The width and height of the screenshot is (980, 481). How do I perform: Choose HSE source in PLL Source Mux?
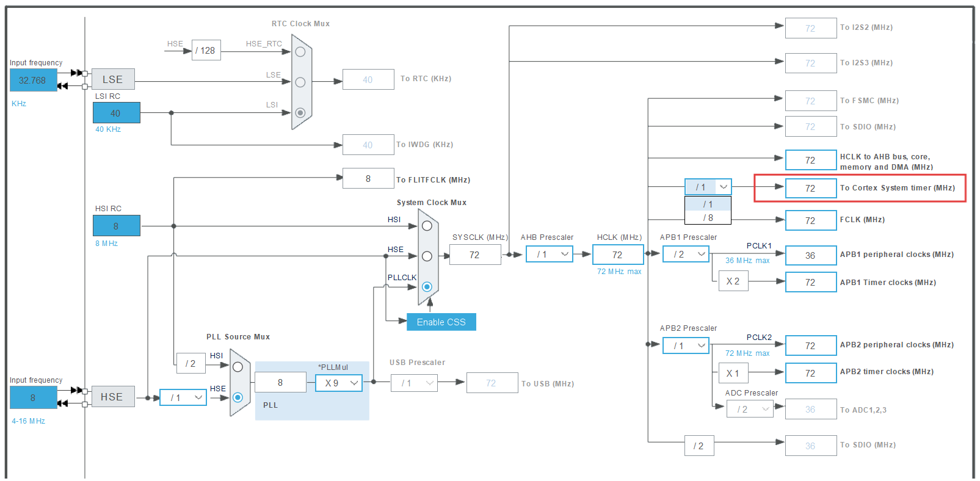coord(238,397)
